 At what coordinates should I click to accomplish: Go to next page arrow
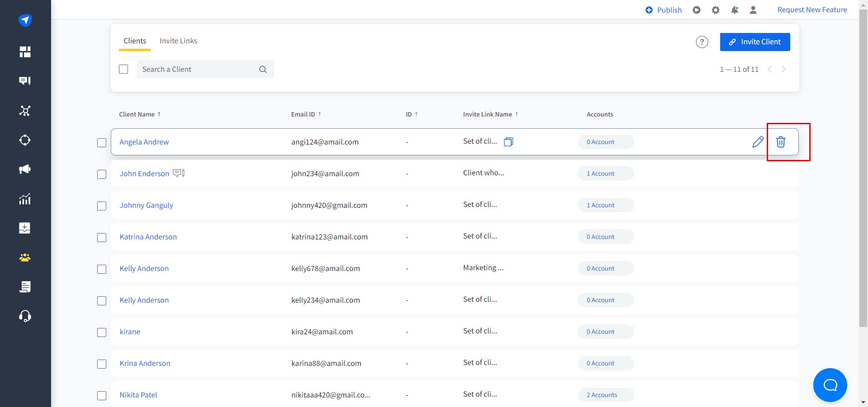click(783, 69)
